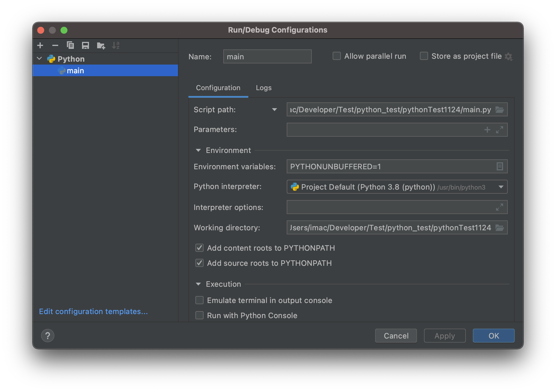Save the configuration
The height and width of the screenshot is (392, 556).
(x=85, y=45)
